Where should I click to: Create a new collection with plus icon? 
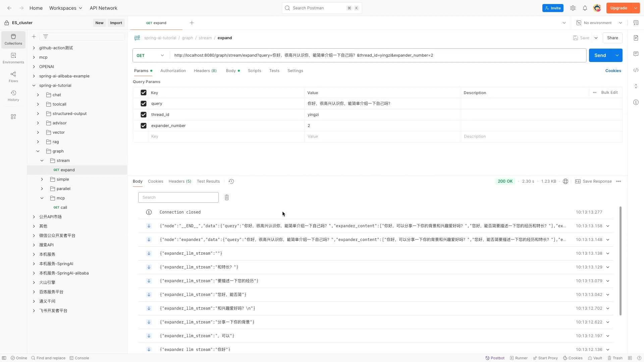[34, 37]
